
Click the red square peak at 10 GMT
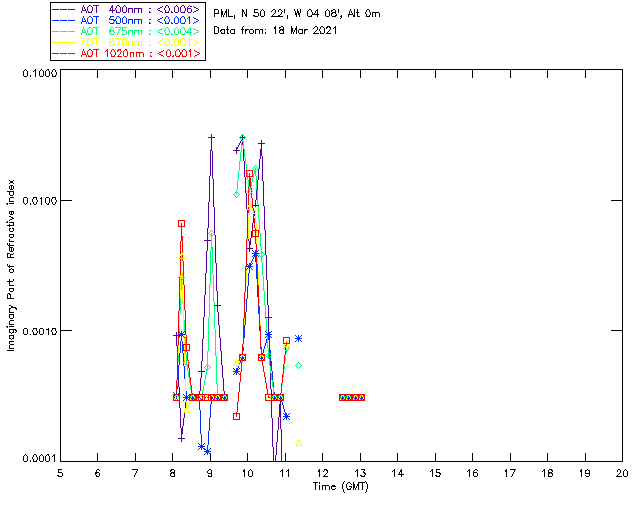249,174
